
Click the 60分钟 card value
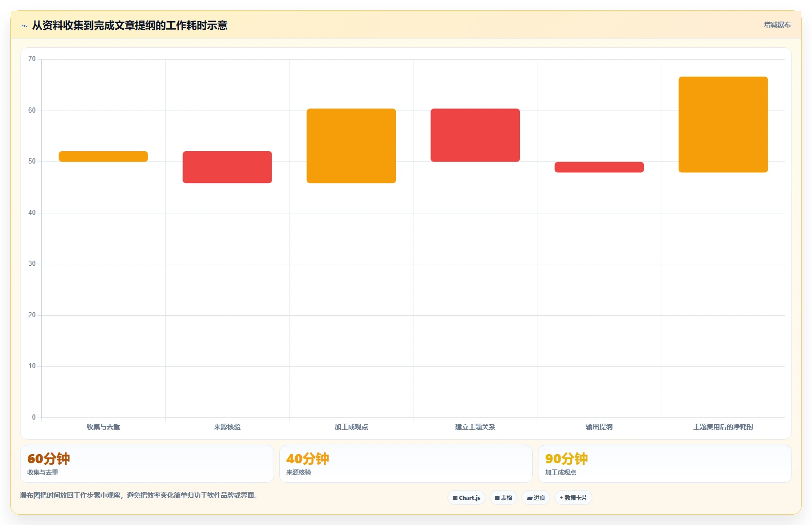coord(49,459)
